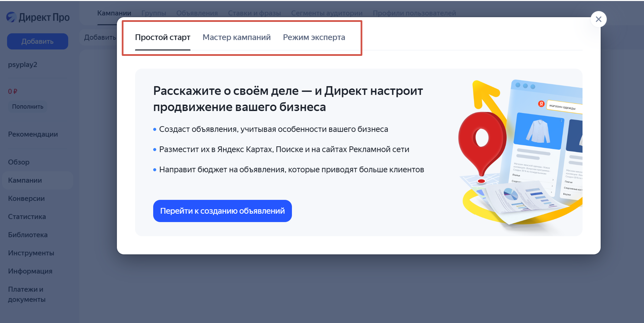
Task: Switch to Мастер кампаний tab
Action: pos(237,37)
